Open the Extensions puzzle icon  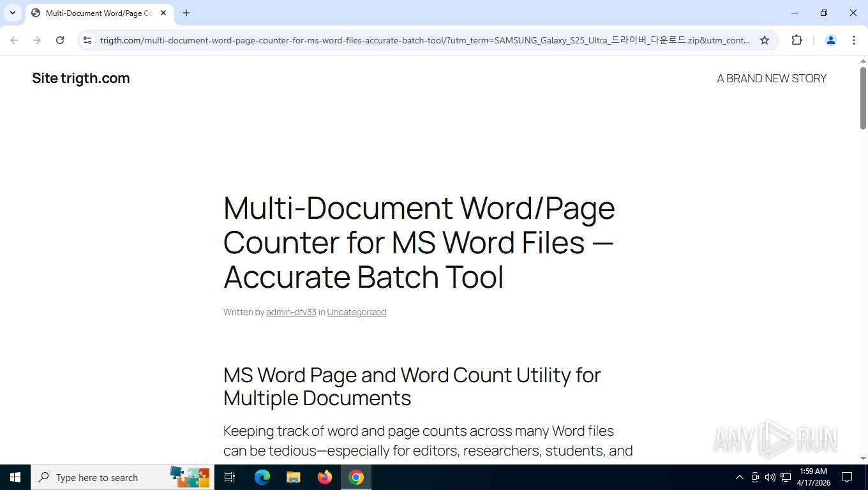tap(797, 40)
